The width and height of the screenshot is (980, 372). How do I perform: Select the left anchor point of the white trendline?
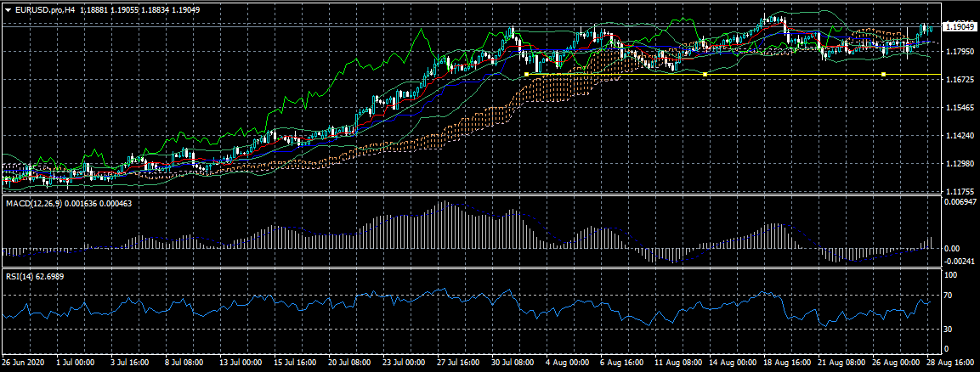click(x=527, y=75)
